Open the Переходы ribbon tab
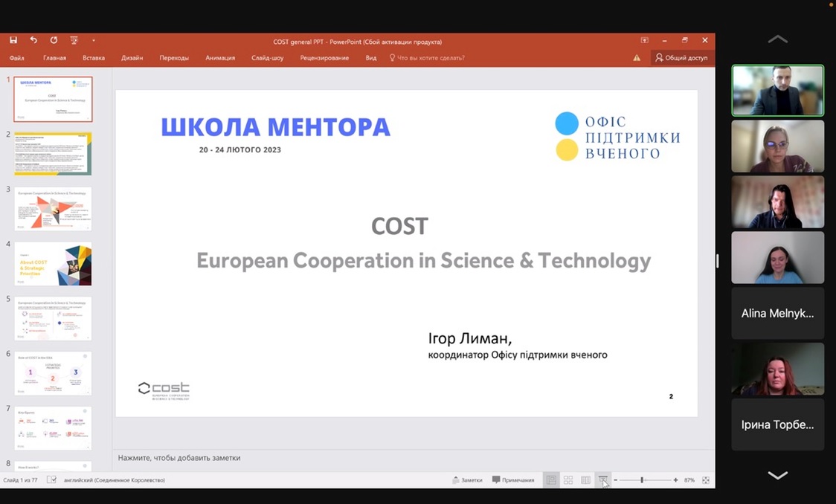836x504 pixels. (x=174, y=57)
